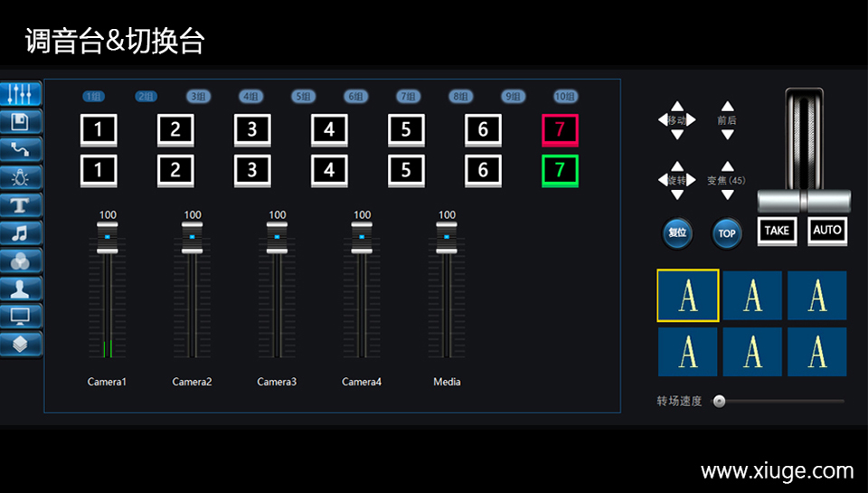Select source 3 in the top row
The width and height of the screenshot is (868, 493).
[x=252, y=130]
